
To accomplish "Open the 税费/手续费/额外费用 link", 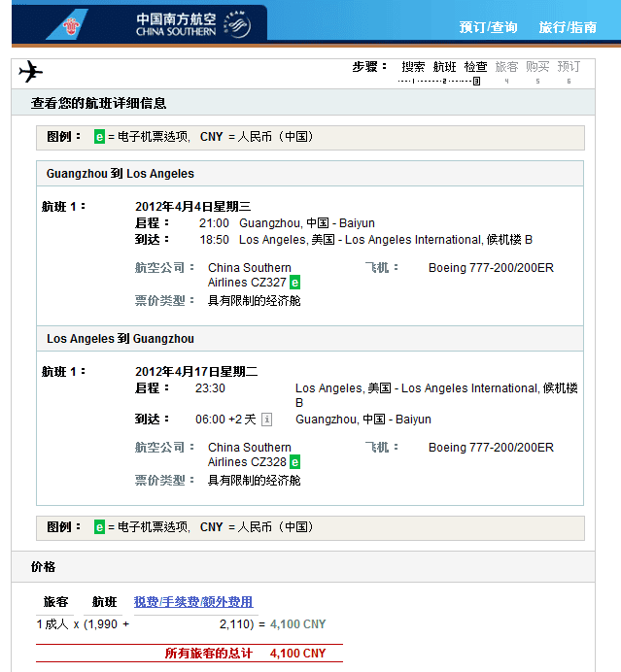I will tap(193, 602).
